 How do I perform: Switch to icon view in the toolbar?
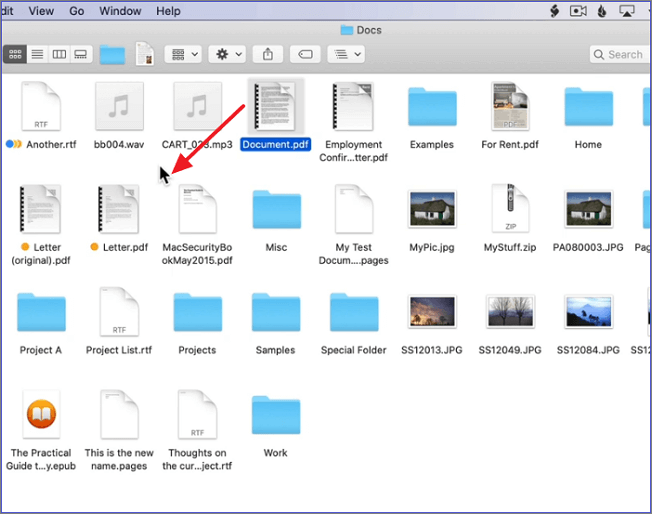[x=15, y=54]
